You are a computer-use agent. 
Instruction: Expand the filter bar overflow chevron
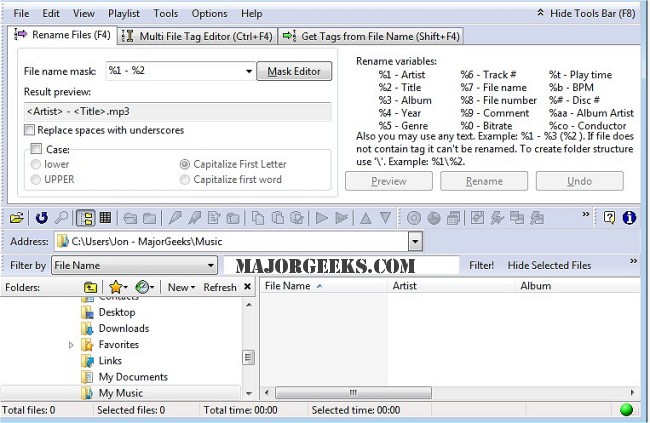click(x=633, y=261)
